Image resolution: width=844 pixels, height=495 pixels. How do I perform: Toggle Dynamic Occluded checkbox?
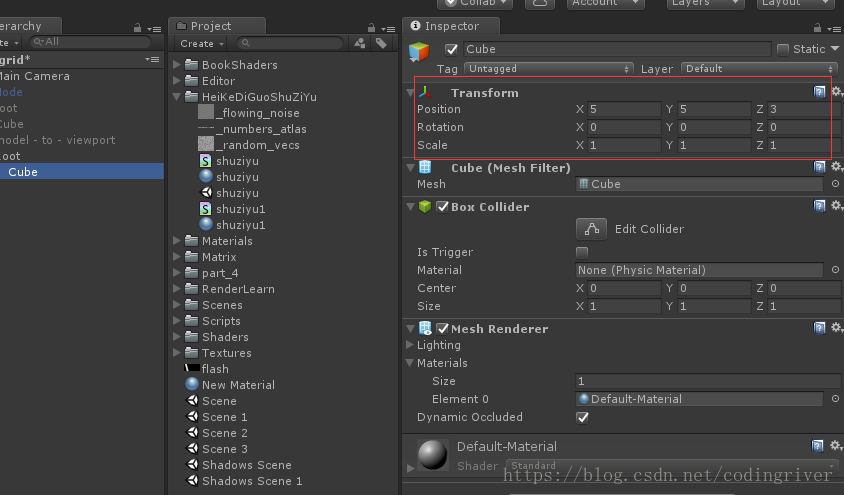pos(582,418)
